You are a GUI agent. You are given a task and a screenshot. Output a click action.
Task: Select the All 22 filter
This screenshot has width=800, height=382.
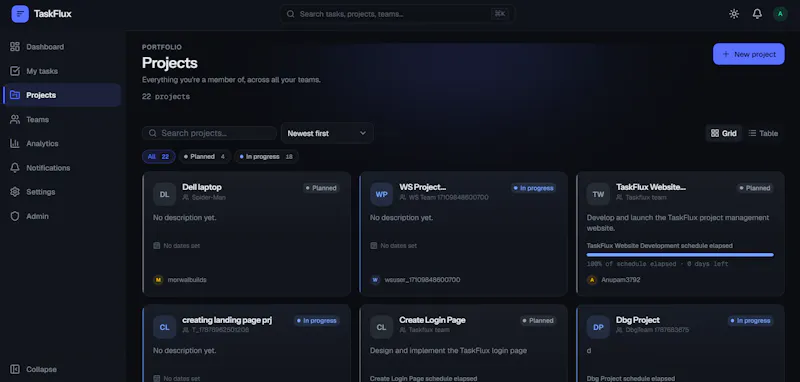tap(159, 157)
